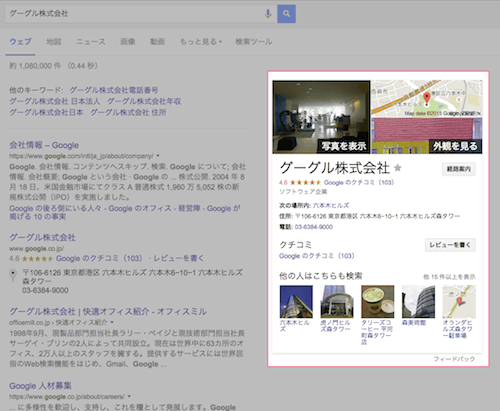Expand arrow next to google.com/intl/ja_jp URL
Screen dimensions: 500x411
158,156
